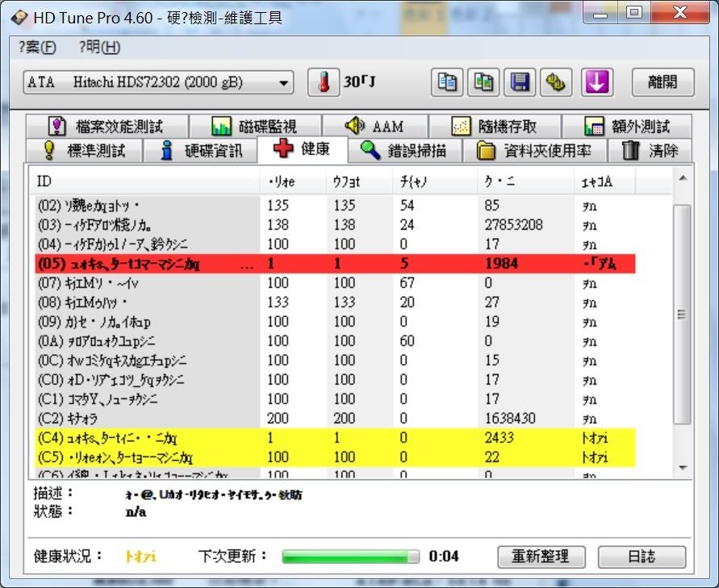
Task: Switch to the 檔案效能測試 tab
Action: coord(107,126)
